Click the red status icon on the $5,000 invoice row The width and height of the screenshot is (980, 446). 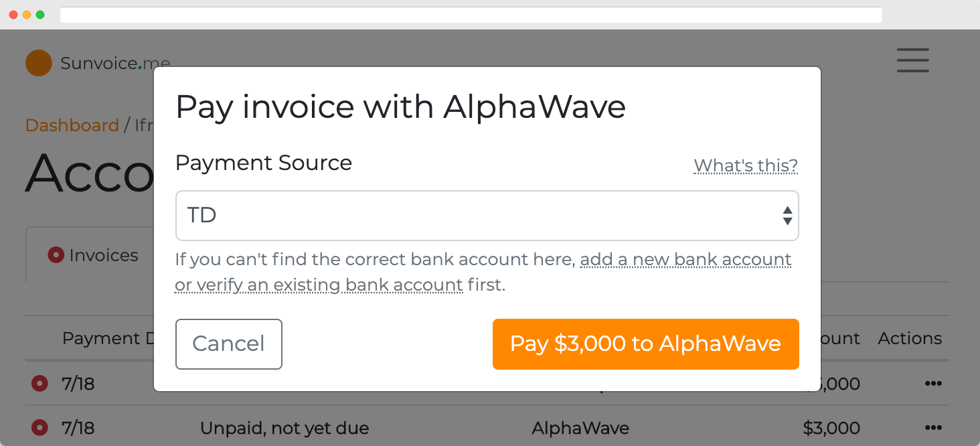(39, 384)
